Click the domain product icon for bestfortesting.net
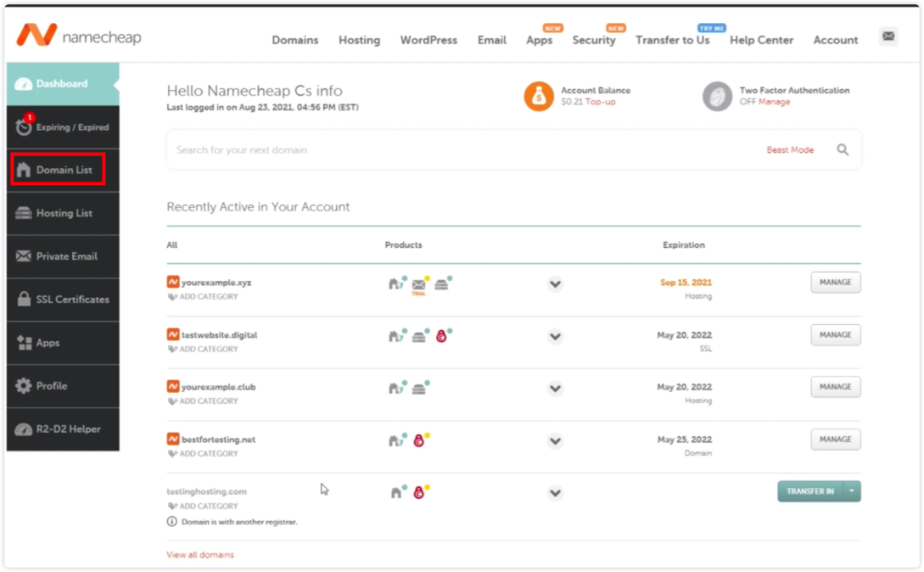Image resolution: width=924 pixels, height=572 pixels. [396, 440]
